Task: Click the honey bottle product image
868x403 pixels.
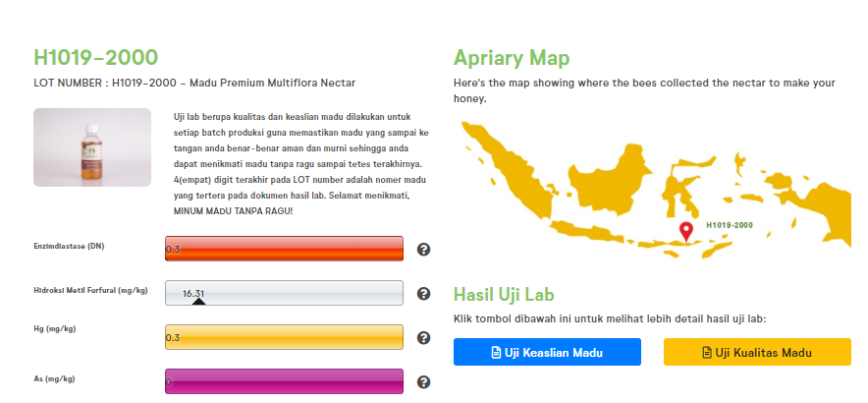Action: coord(92,147)
